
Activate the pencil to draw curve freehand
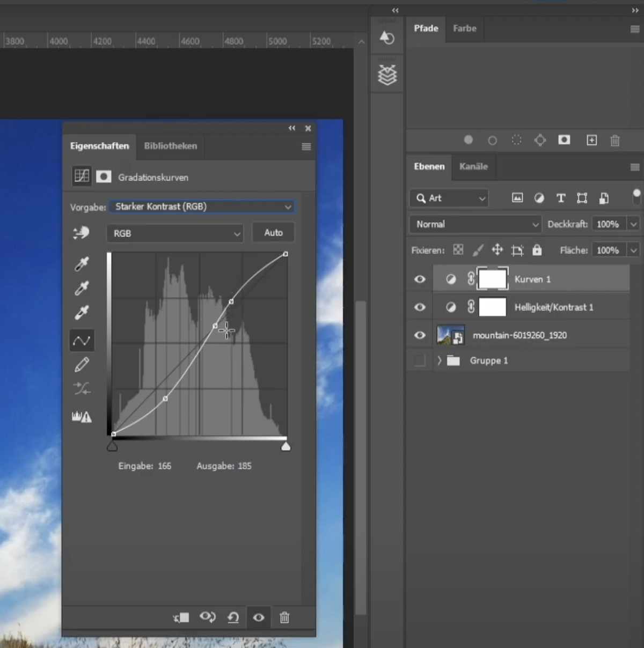tap(82, 364)
